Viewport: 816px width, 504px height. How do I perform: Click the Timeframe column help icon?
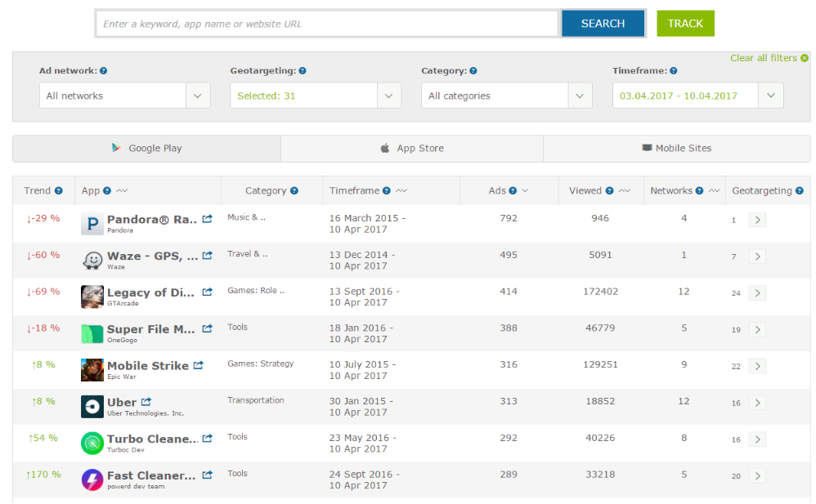click(387, 191)
